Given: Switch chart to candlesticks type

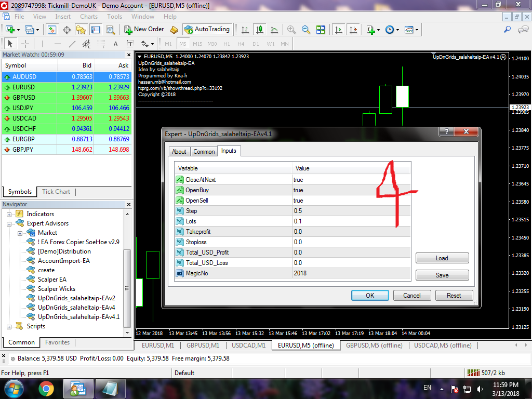Looking at the screenshot, I should point(260,30).
